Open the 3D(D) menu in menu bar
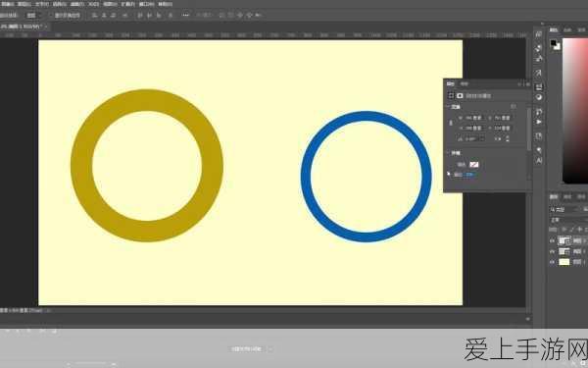Viewport: 588px width, 368px height. (x=93, y=4)
